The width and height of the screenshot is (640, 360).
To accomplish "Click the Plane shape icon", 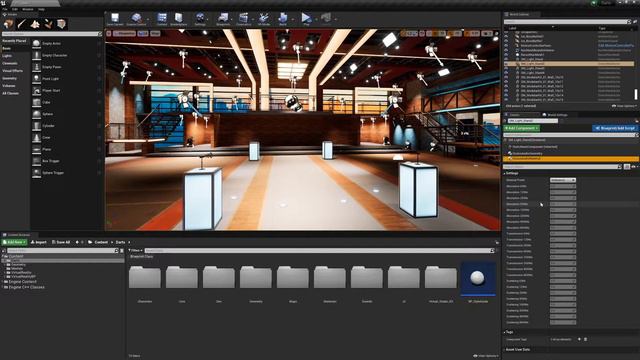I will [x=36, y=149].
